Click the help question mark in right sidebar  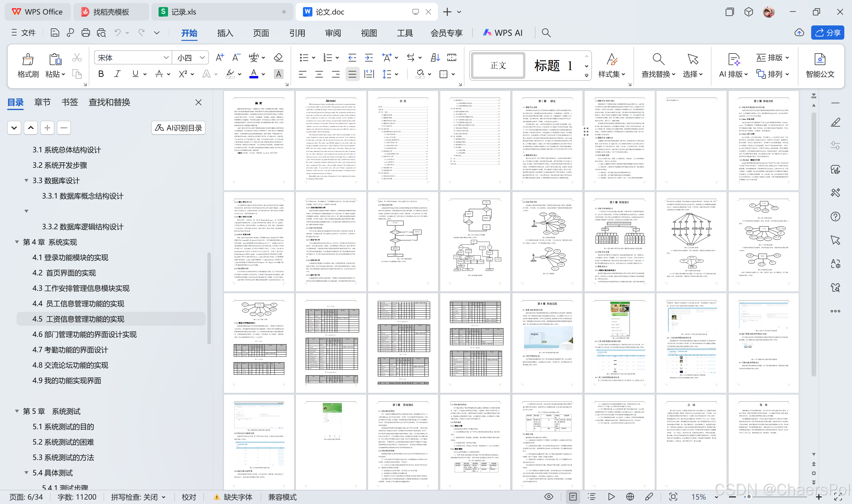click(x=835, y=217)
